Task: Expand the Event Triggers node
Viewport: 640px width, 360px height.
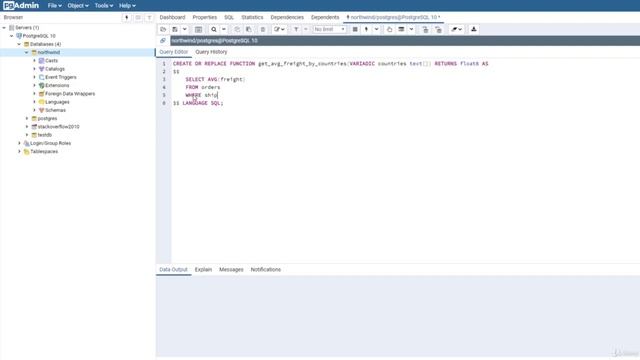Action: coord(35,77)
